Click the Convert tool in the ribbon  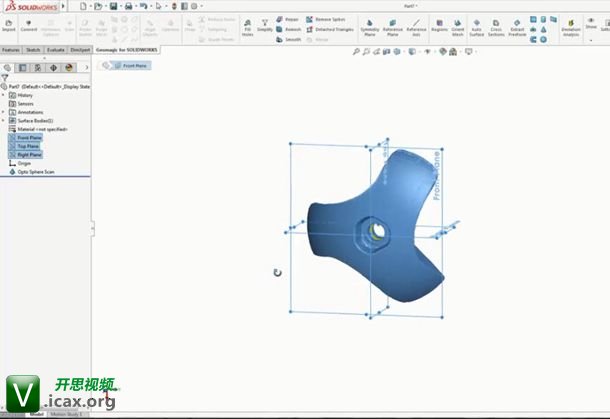[x=28, y=26]
